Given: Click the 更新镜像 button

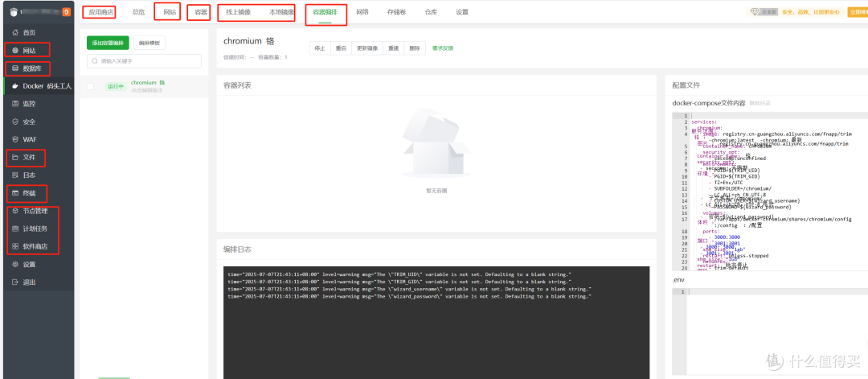Looking at the screenshot, I should (x=367, y=48).
